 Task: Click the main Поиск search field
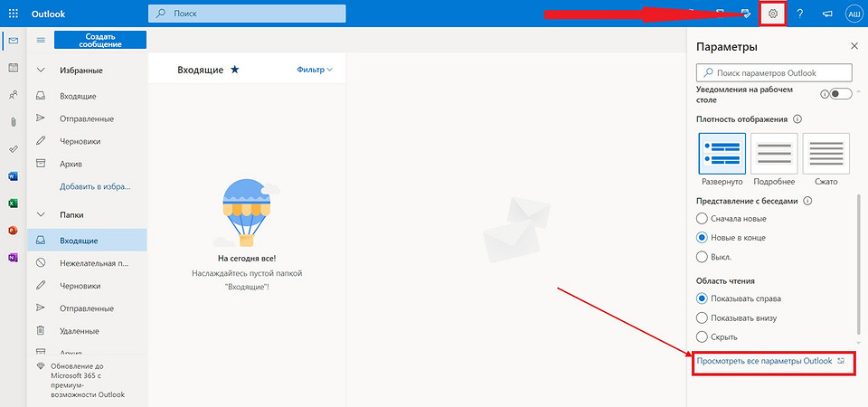click(x=247, y=14)
